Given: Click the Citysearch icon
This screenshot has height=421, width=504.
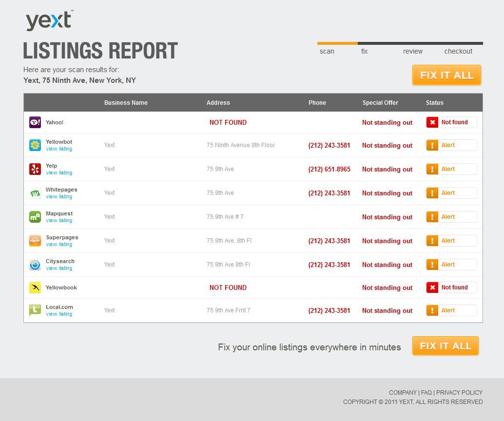Looking at the screenshot, I should point(35,265).
